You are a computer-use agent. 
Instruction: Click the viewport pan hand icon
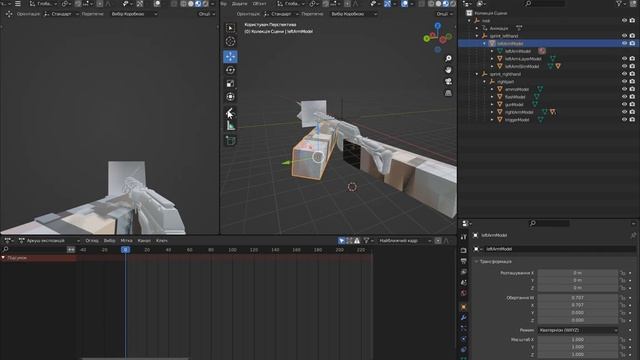click(448, 70)
